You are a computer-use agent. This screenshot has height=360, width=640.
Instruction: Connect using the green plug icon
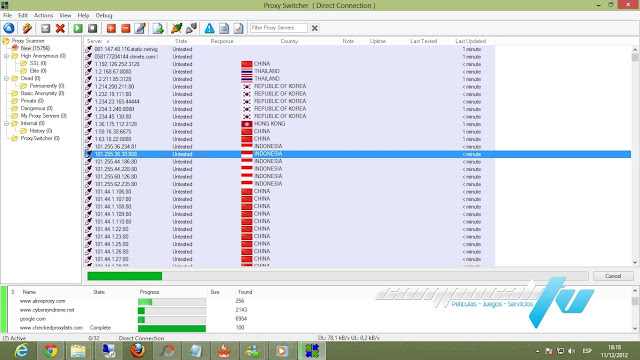(x=176, y=28)
